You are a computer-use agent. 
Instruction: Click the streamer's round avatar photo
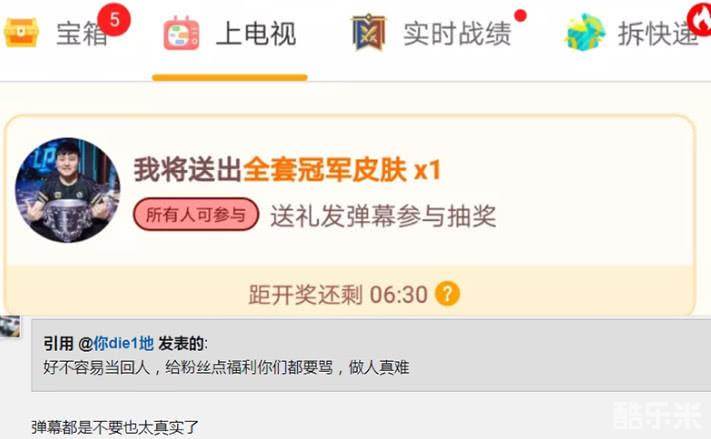pos(68,190)
